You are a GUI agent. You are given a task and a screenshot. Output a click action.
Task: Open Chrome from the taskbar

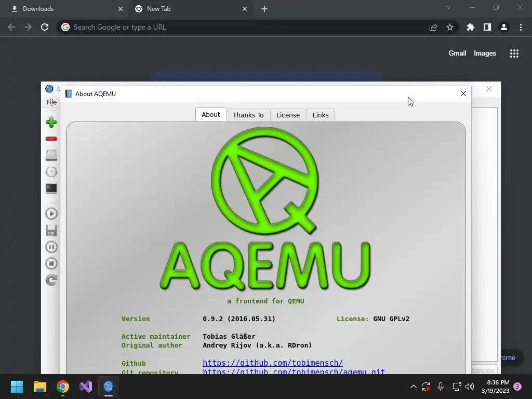click(63, 387)
